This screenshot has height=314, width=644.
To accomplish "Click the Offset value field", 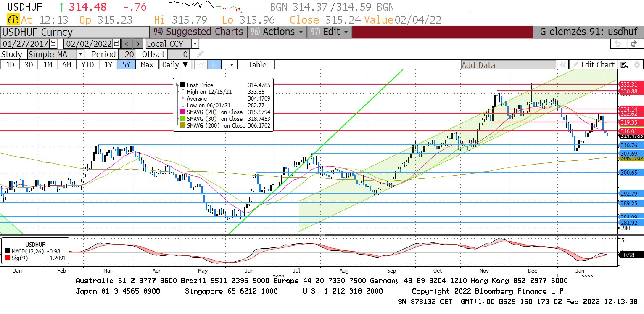I will pyautogui.click(x=178, y=54).
